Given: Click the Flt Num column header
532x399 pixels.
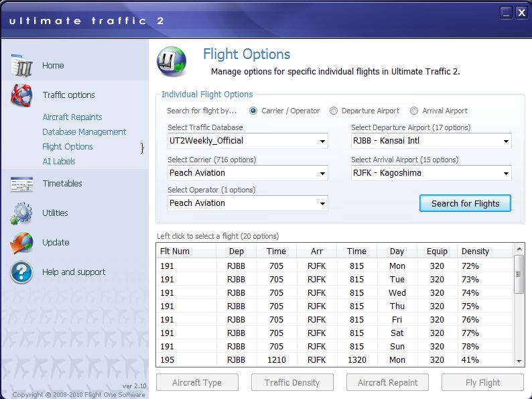Looking at the screenshot, I should pos(186,251).
